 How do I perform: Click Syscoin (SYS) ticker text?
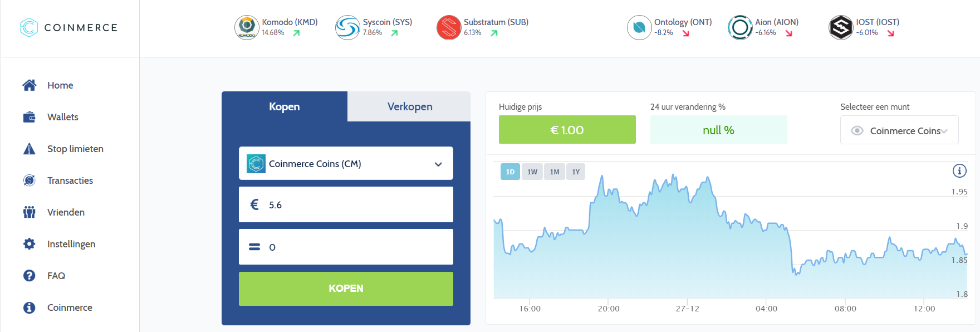pyautogui.click(x=388, y=22)
